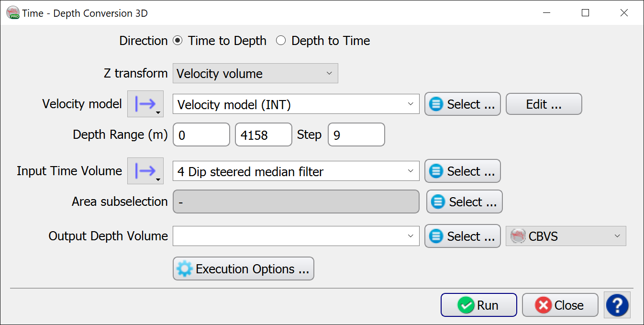Click the Execution Options gear button
Screen dimensions: 644x325
click(x=243, y=269)
